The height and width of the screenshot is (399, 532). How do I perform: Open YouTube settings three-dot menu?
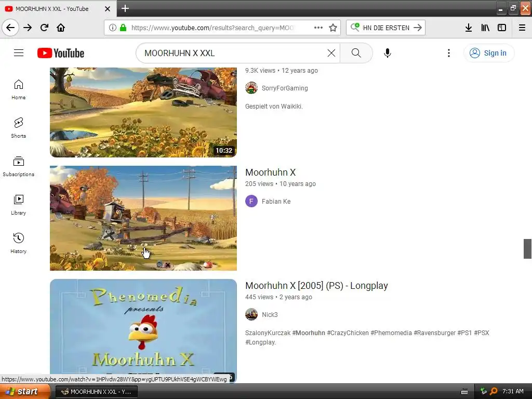[448, 53]
